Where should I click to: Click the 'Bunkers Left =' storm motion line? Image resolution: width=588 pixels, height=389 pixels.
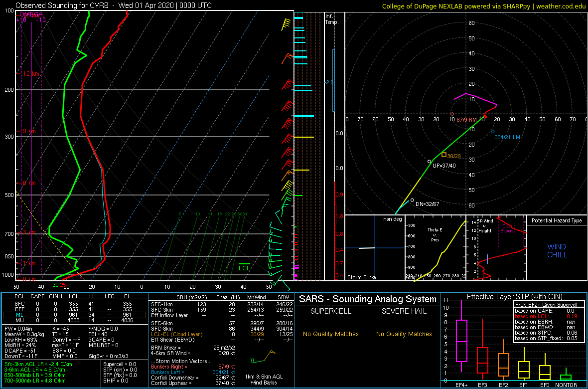[x=193, y=372]
